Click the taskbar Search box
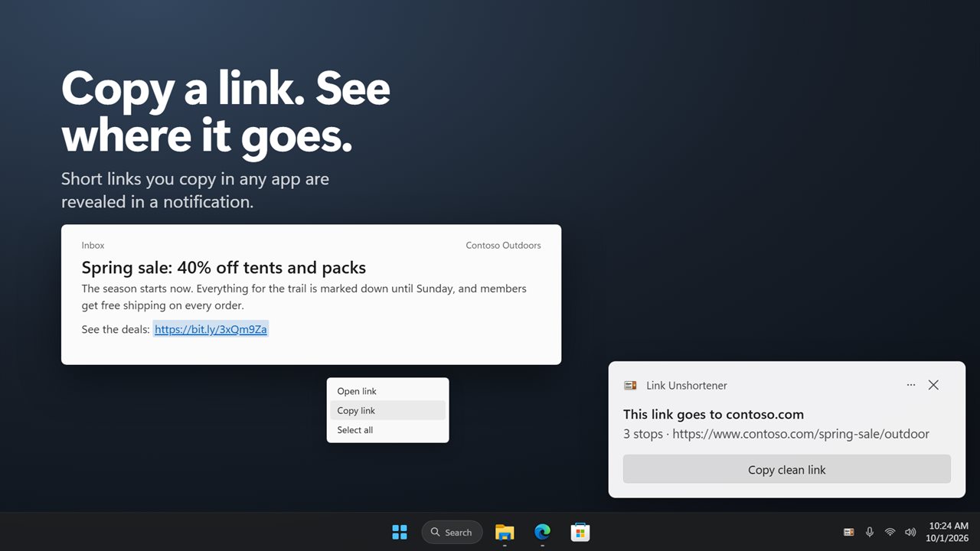The width and height of the screenshot is (980, 551). tap(452, 532)
